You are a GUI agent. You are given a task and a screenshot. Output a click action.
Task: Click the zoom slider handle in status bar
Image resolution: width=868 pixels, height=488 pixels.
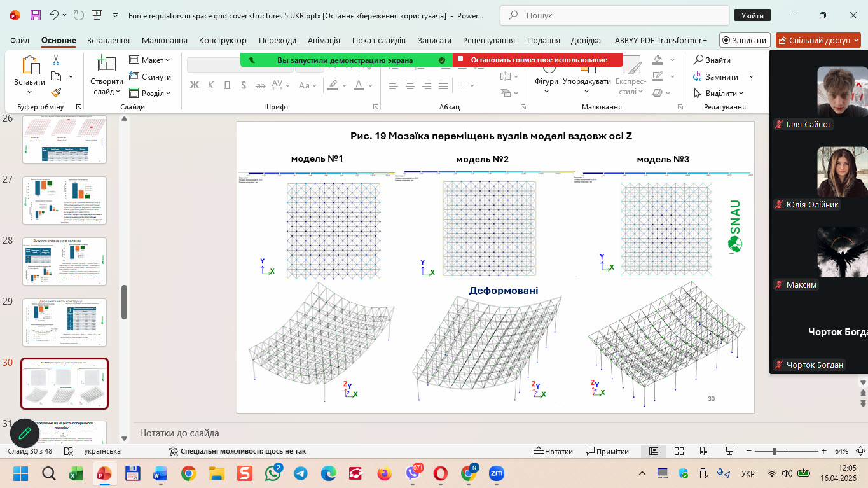pyautogui.click(x=774, y=451)
